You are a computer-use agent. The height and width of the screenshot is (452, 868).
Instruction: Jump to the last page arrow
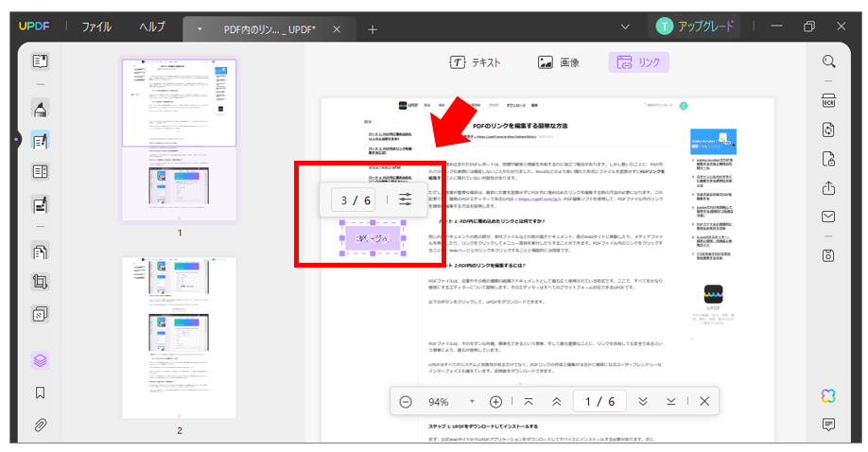point(671,402)
